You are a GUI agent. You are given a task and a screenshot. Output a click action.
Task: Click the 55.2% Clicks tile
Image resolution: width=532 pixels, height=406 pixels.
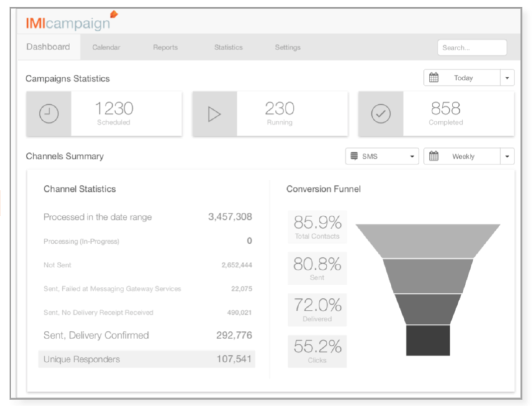pos(317,351)
